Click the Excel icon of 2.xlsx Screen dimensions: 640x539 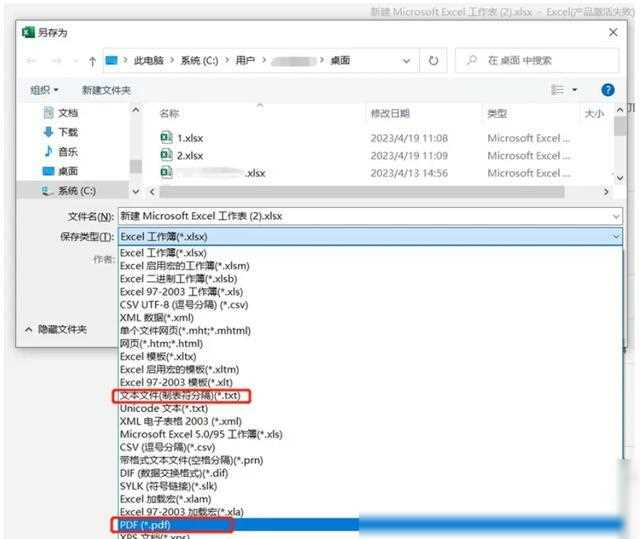(166, 155)
